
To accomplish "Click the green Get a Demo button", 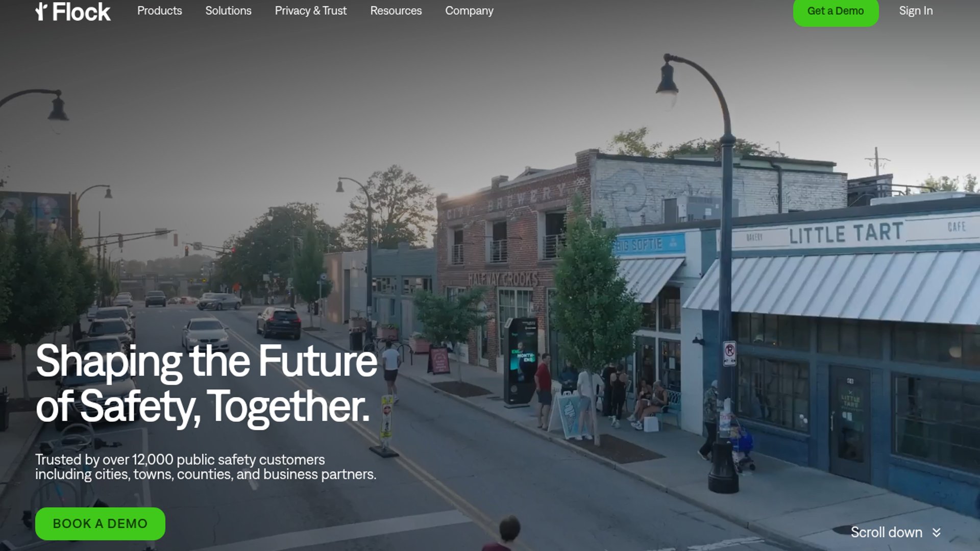I will [x=836, y=11].
